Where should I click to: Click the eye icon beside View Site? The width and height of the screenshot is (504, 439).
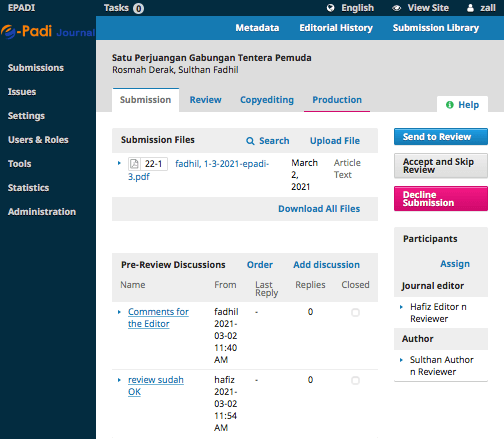click(396, 8)
